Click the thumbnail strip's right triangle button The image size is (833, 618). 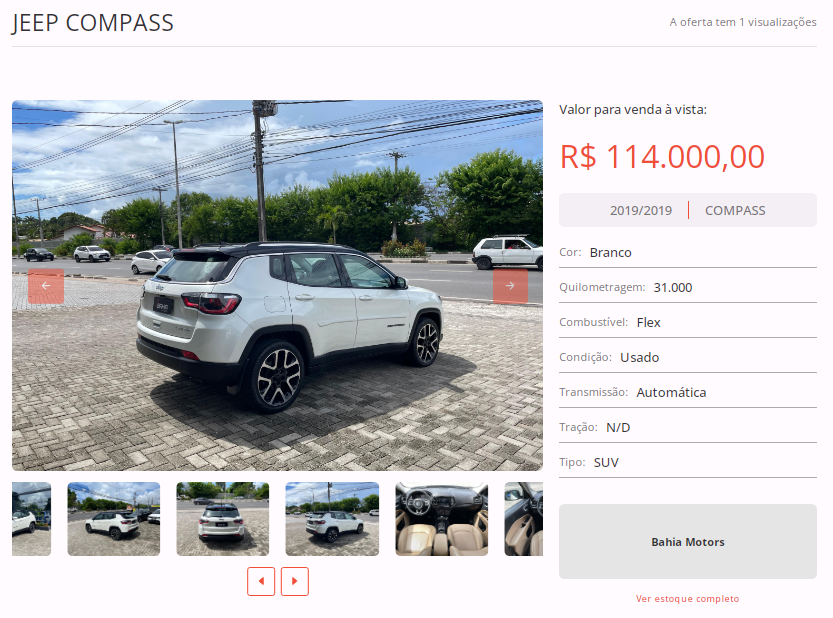coord(295,581)
